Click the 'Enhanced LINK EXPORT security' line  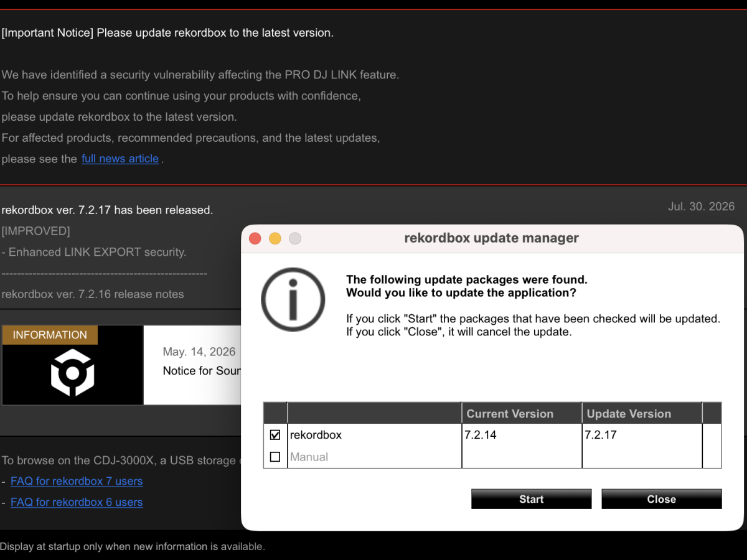tap(93, 253)
